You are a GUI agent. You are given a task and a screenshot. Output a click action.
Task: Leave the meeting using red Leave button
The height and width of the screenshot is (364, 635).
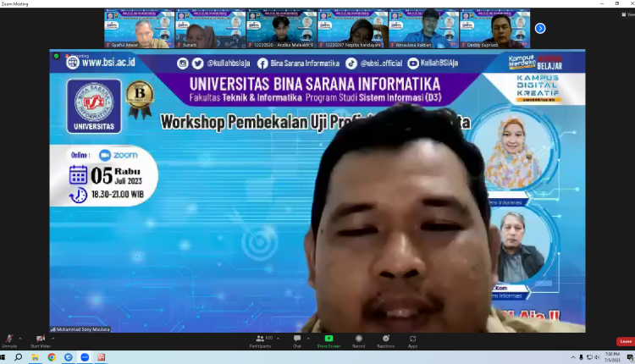[x=626, y=341]
